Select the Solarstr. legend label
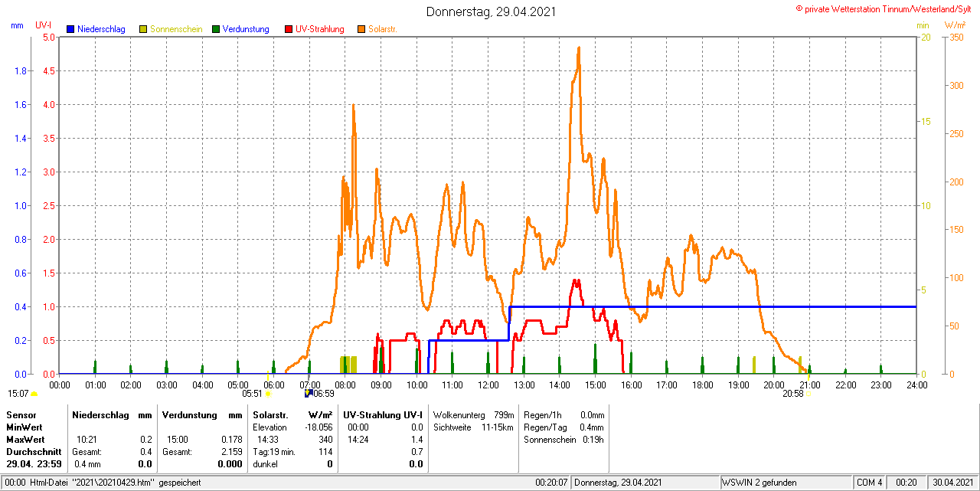 383,29
